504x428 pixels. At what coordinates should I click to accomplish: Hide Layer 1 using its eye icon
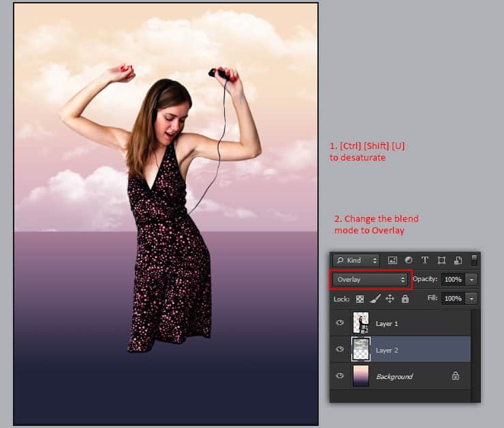[x=340, y=323]
